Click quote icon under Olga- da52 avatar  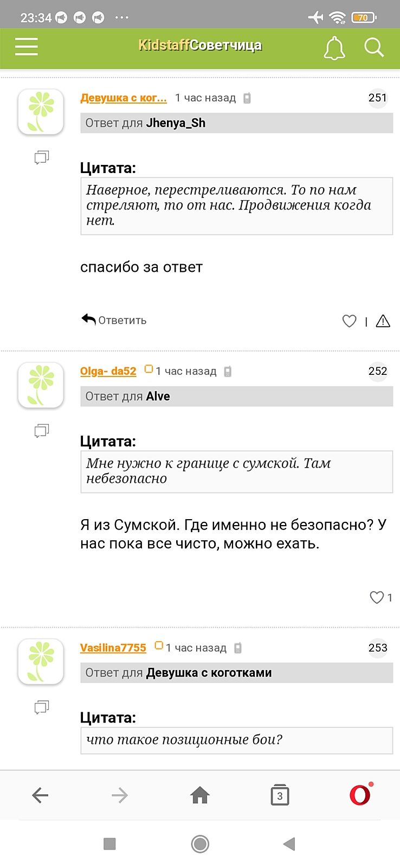pos(41,431)
